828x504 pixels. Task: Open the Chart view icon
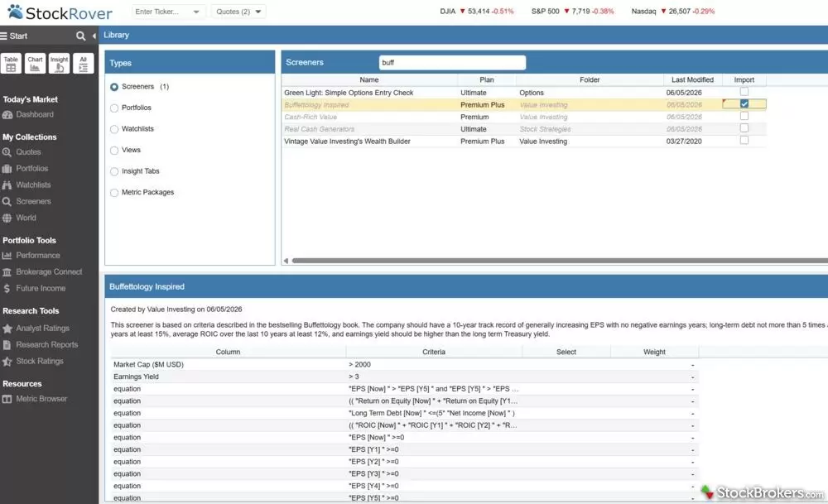pyautogui.click(x=35, y=64)
